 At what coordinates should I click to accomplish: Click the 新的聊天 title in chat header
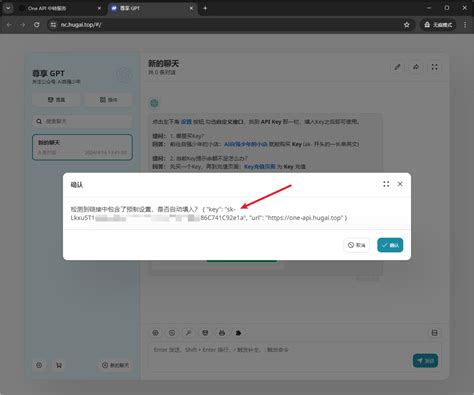(x=164, y=63)
